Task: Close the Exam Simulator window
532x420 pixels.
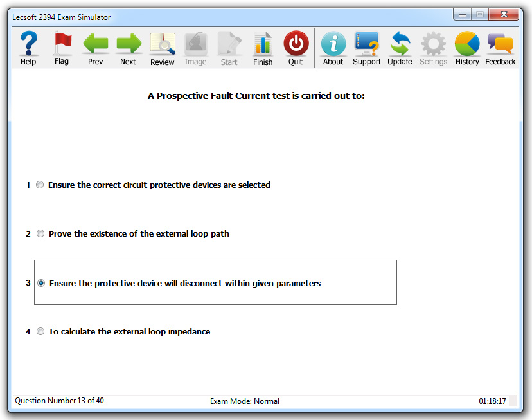Action: pos(504,15)
